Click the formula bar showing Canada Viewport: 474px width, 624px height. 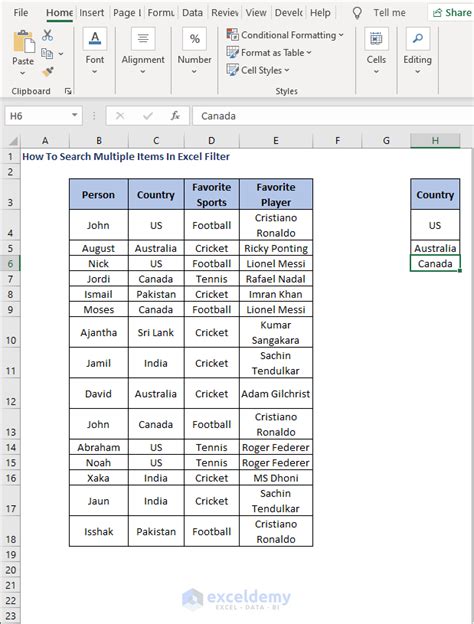click(333, 116)
